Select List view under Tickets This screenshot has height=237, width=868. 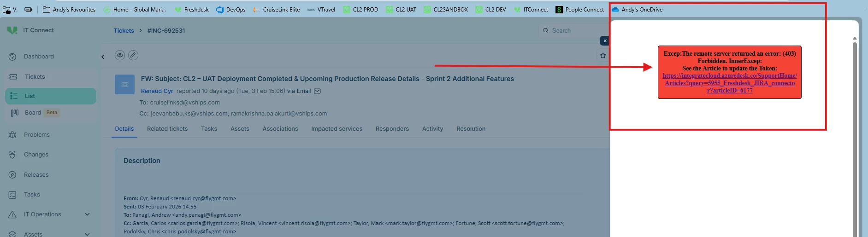(x=51, y=96)
